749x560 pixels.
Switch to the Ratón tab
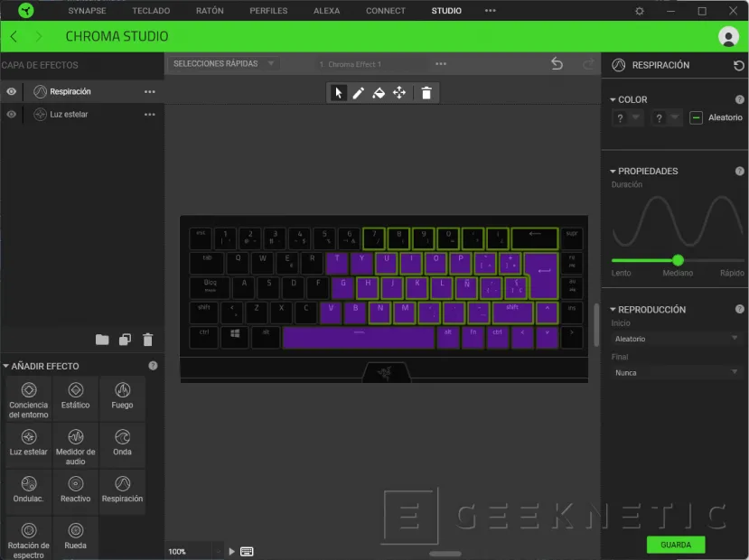210,11
